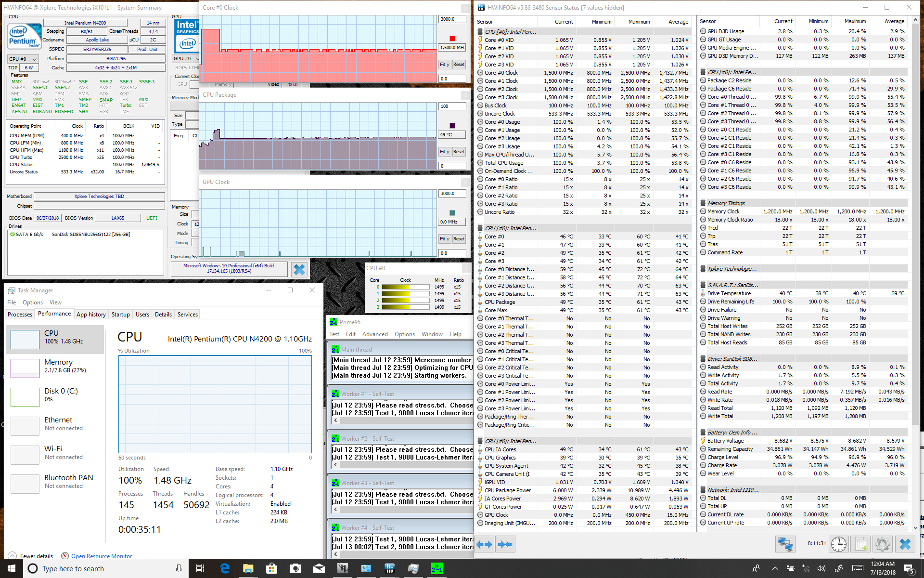The height and width of the screenshot is (578, 924).
Task: Open File Explorer from the taskbar
Action: pos(248,568)
